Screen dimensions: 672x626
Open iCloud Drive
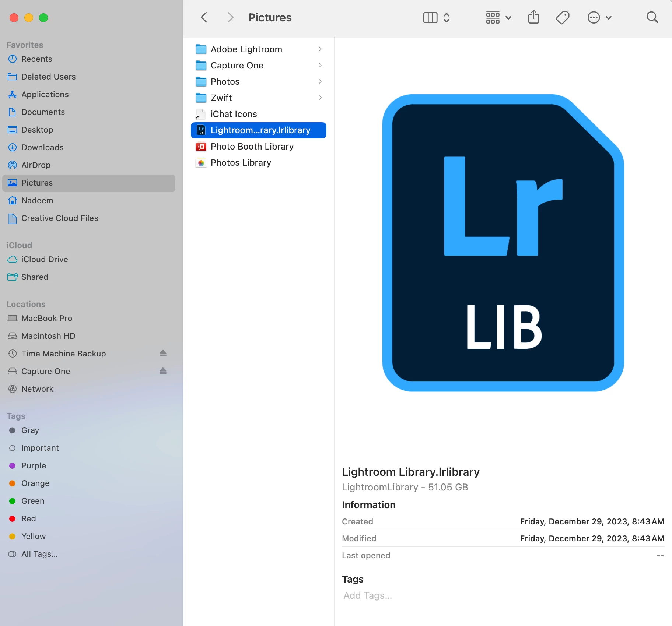88,259
